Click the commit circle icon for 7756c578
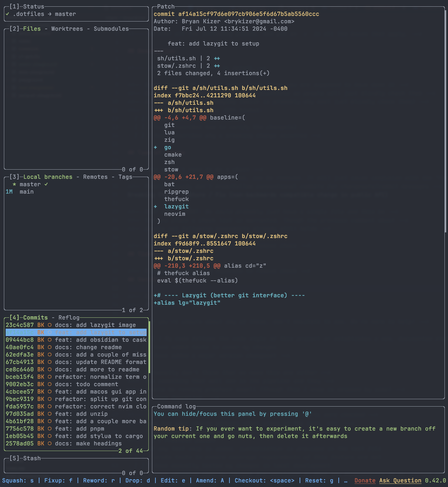Screen dimensions: 448x487 click(x=50, y=429)
